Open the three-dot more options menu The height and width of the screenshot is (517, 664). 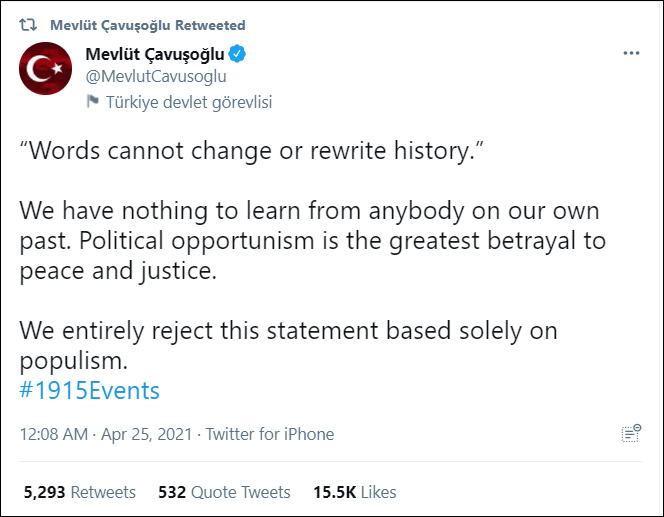pyautogui.click(x=631, y=53)
